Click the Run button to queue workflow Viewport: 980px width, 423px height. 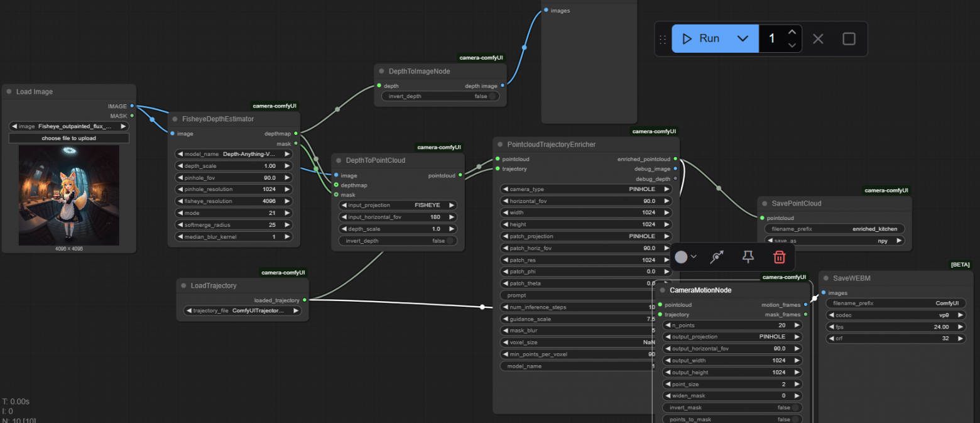(x=702, y=39)
